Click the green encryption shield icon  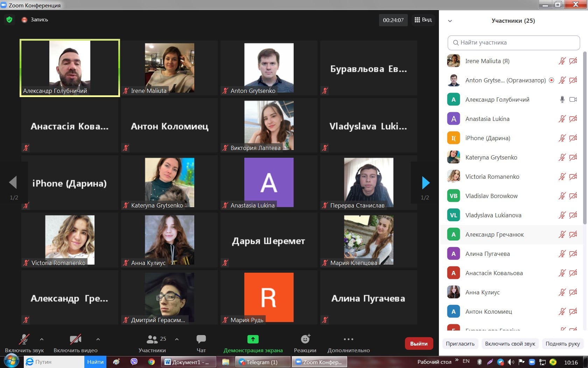(x=9, y=20)
